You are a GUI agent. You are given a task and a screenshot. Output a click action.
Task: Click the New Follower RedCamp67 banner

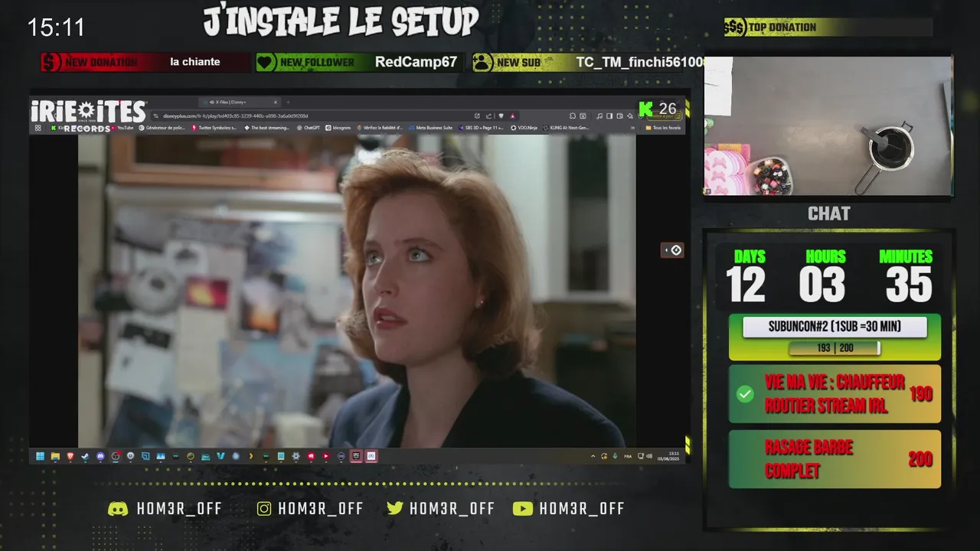tap(359, 62)
